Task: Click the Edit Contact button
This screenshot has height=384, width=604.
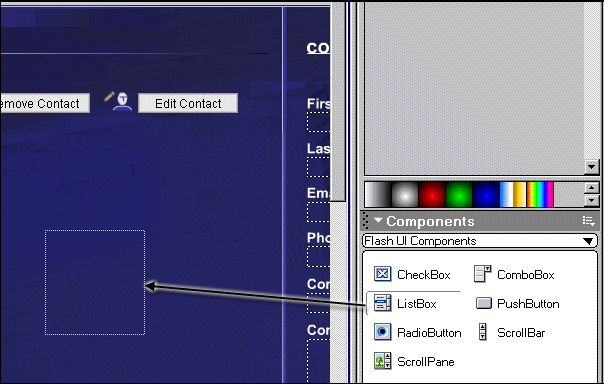Action: pyautogui.click(x=188, y=103)
